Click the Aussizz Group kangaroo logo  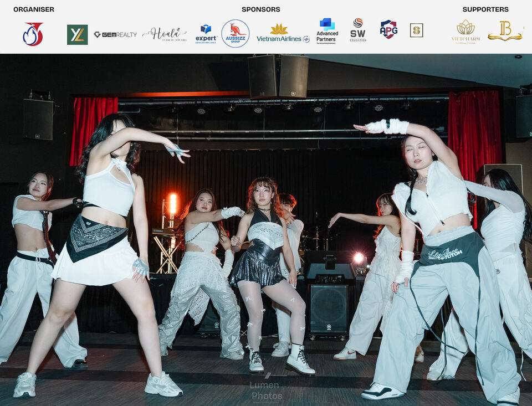click(236, 34)
